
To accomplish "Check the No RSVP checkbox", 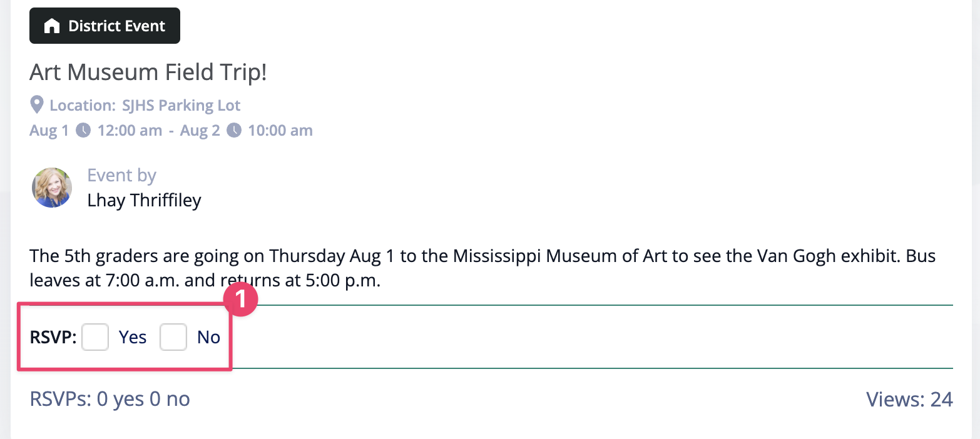I will tap(173, 337).
